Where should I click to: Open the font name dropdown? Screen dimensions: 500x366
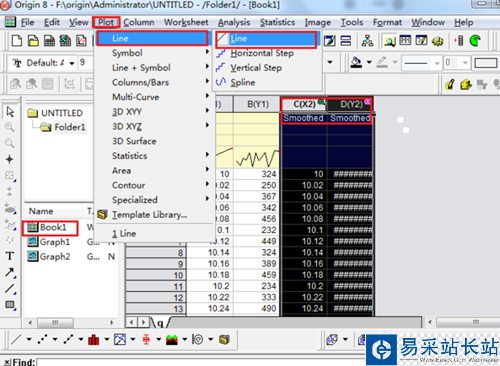point(72,63)
